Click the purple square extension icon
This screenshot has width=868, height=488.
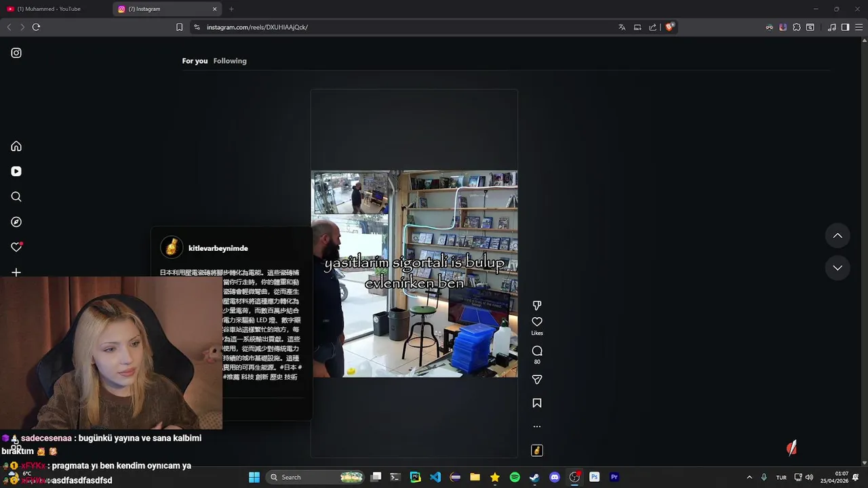click(x=783, y=27)
